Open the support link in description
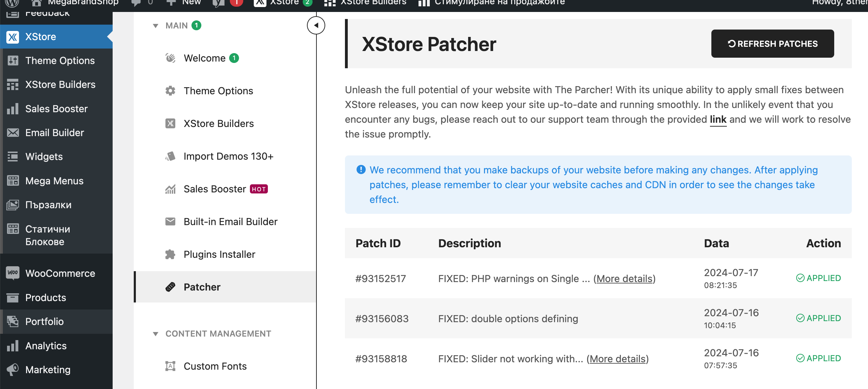Screen dimensions: 868x389 [718, 119]
